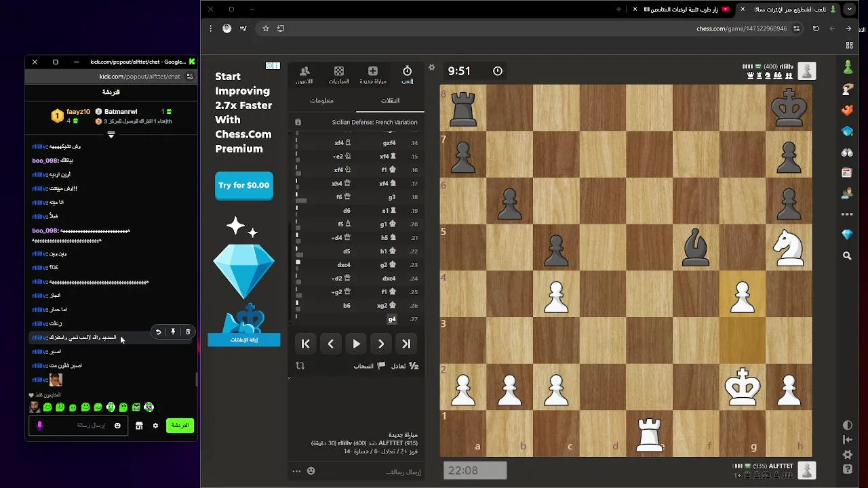Open emoji picker in Kick chat
The width and height of the screenshot is (868, 488).
tap(117, 426)
